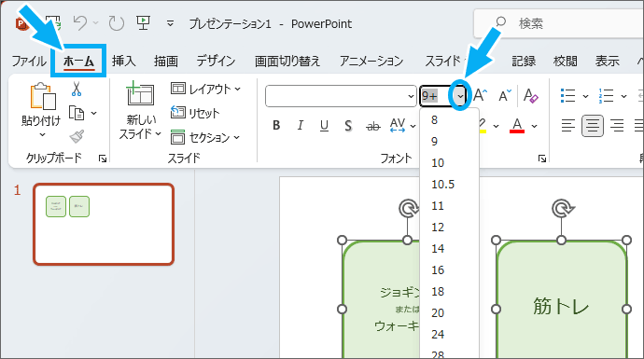Expand Section (セクション) dropdown

pos(236,137)
